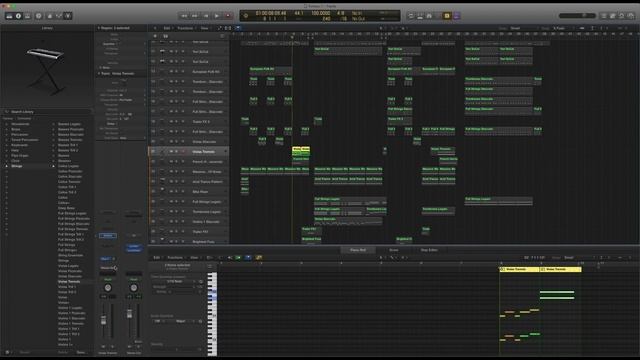
Task: Start playback with the Play button
Action: pos(217,16)
